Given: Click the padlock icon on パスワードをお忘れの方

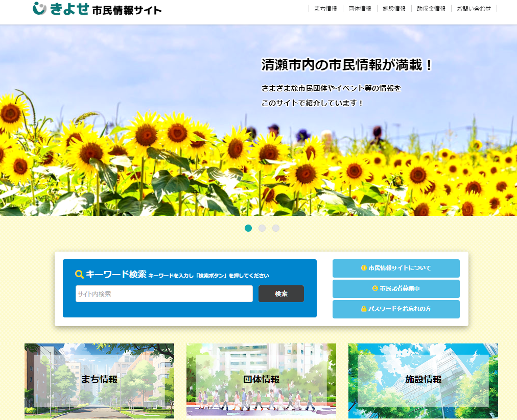Looking at the screenshot, I should pyautogui.click(x=364, y=309).
